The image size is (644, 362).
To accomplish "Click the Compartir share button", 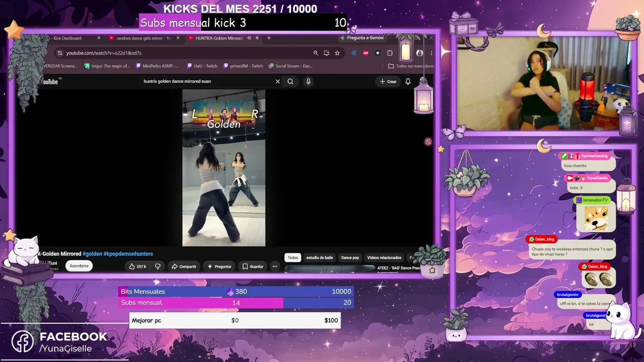I will pos(184,266).
